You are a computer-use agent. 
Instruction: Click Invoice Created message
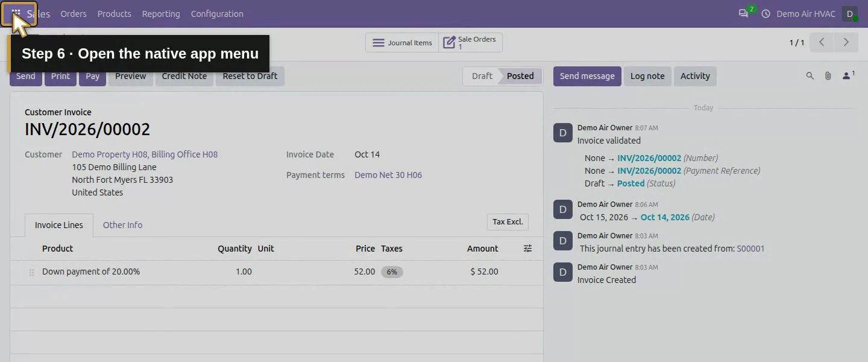tap(606, 280)
